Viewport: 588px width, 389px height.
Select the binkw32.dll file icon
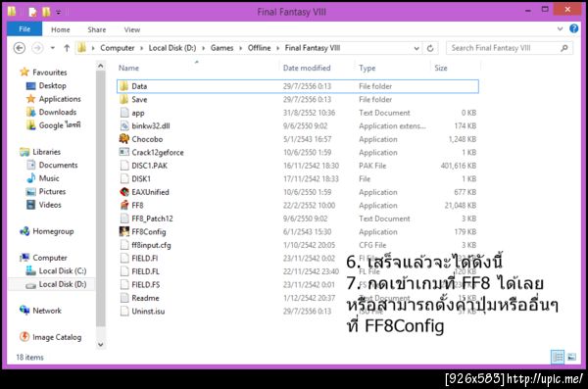124,125
